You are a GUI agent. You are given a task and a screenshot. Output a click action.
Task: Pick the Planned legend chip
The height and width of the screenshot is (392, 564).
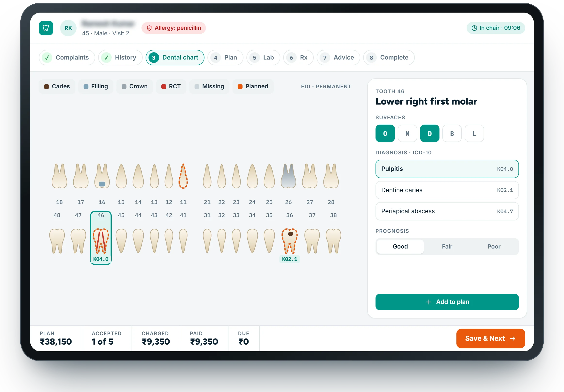pyautogui.click(x=253, y=87)
